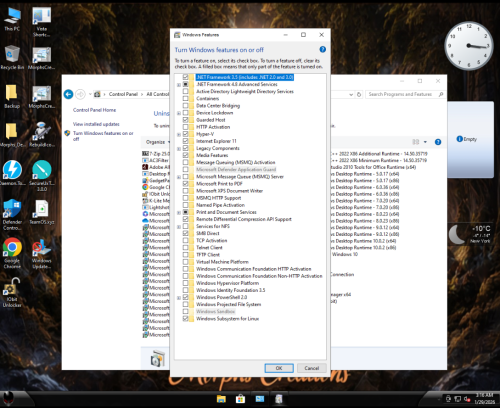
Task: Open the Google Chrome desktop shortcut
Action: coord(12,253)
